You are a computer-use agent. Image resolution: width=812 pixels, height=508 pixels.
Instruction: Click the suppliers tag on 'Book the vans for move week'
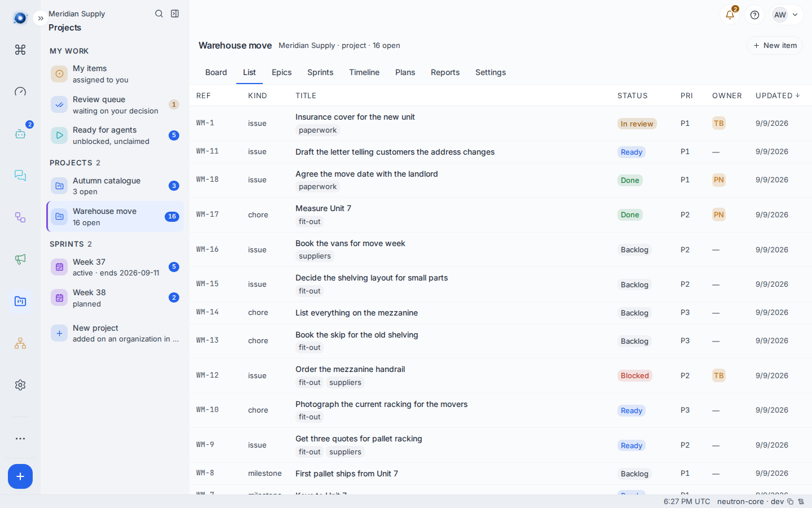tap(315, 256)
